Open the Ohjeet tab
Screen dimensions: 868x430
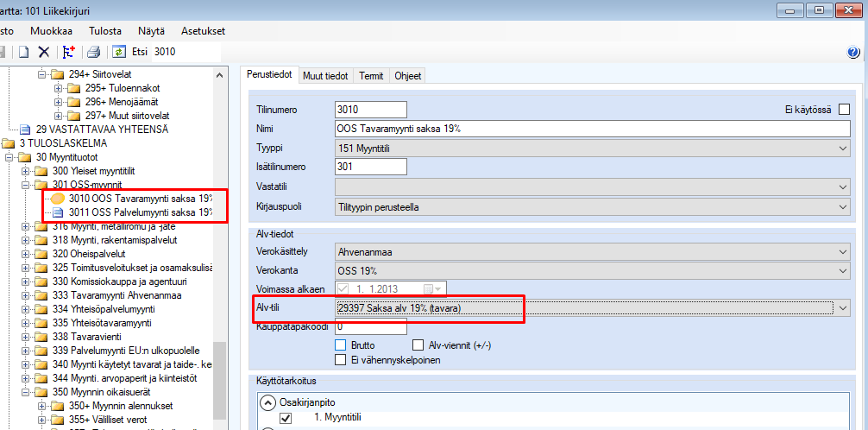point(407,76)
